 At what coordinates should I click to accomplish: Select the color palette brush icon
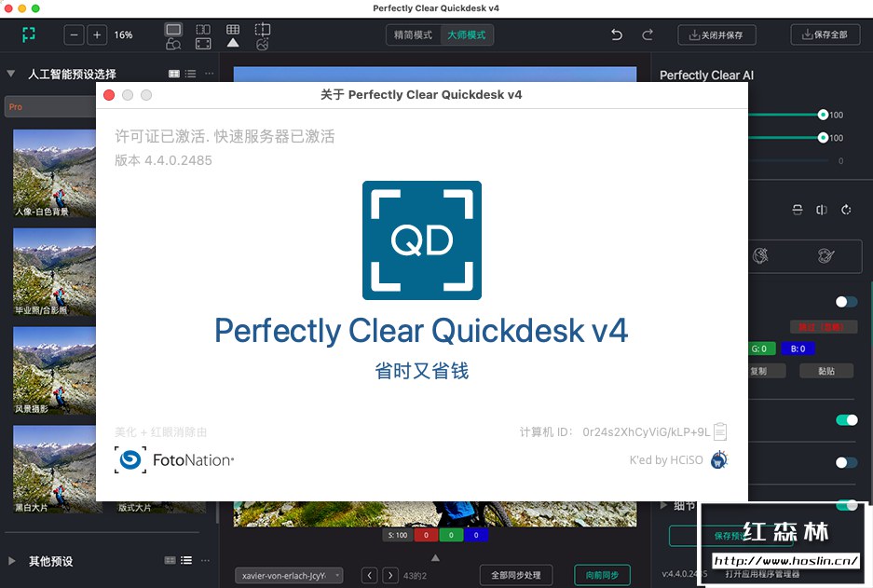click(825, 255)
